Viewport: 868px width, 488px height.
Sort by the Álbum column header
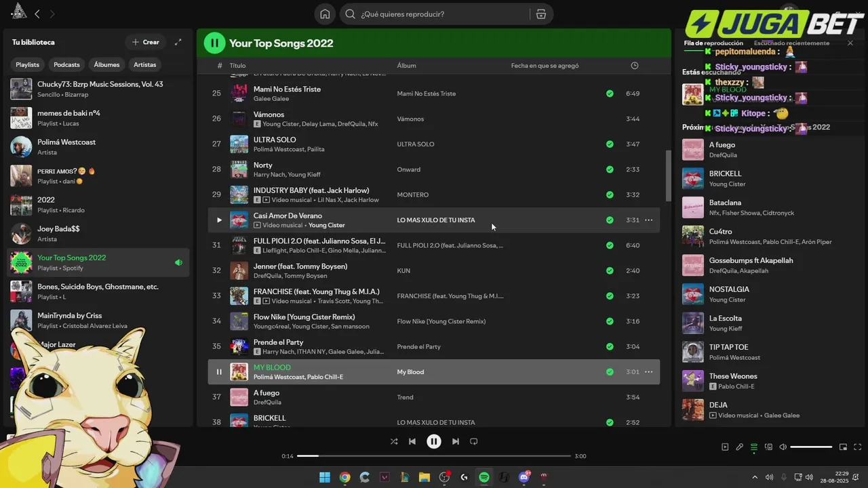point(406,66)
